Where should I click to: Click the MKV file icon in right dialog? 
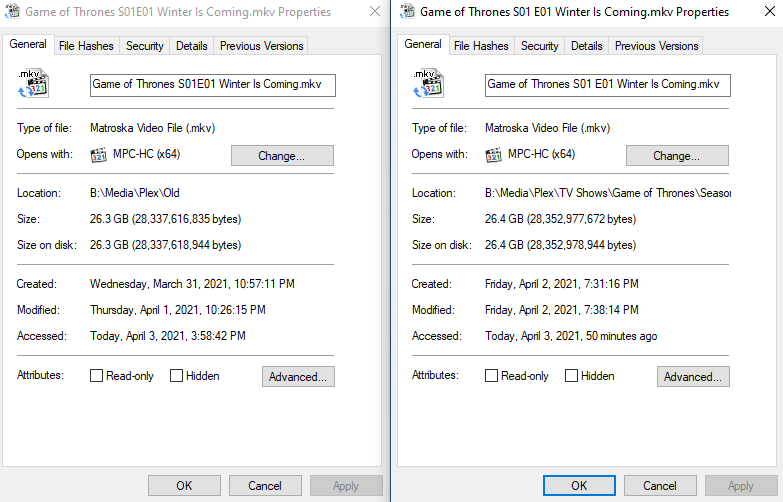(x=428, y=84)
